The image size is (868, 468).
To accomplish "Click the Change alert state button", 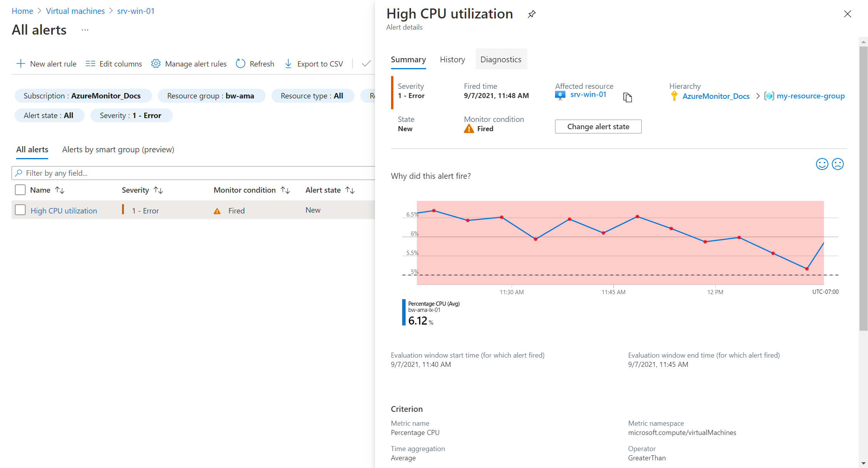I will [x=598, y=127].
